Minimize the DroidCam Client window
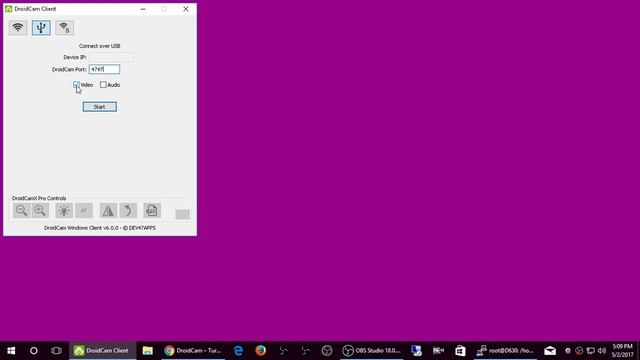Image resolution: width=640 pixels, height=360 pixels. pos(143,9)
